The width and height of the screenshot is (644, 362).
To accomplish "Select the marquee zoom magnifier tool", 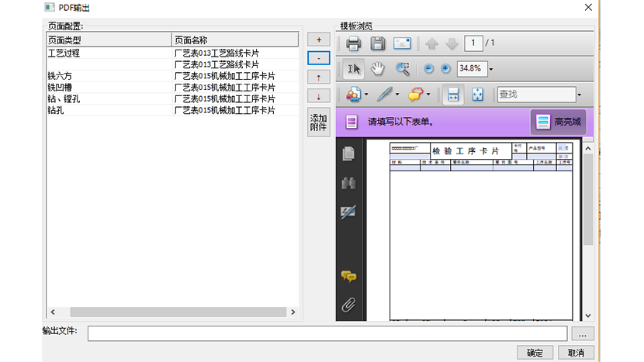I will (403, 68).
